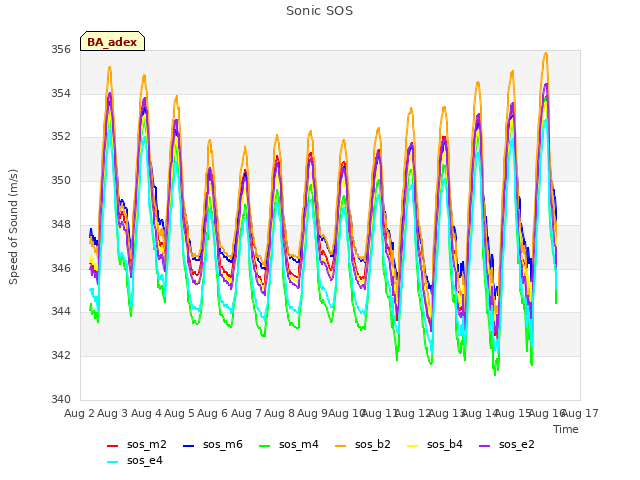Click the Speed of Sound (m/s) axis label
This screenshot has height=480, width=640.
(13, 227)
